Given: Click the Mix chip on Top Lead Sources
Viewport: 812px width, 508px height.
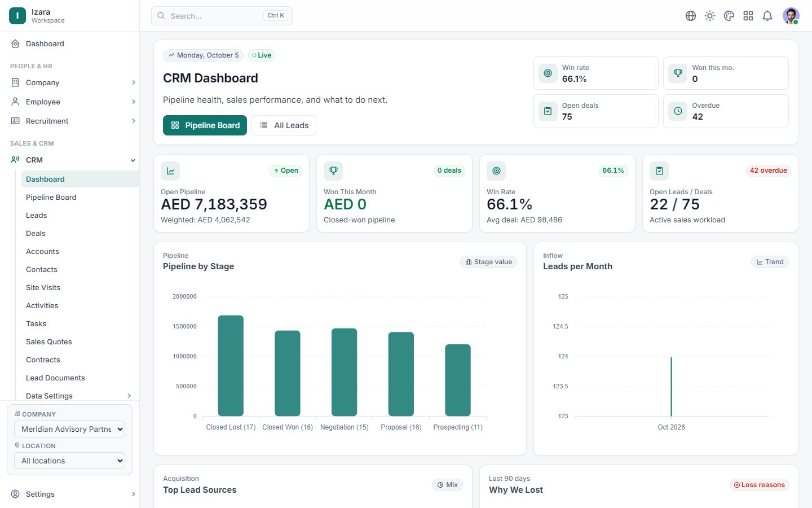Looking at the screenshot, I should [x=447, y=485].
